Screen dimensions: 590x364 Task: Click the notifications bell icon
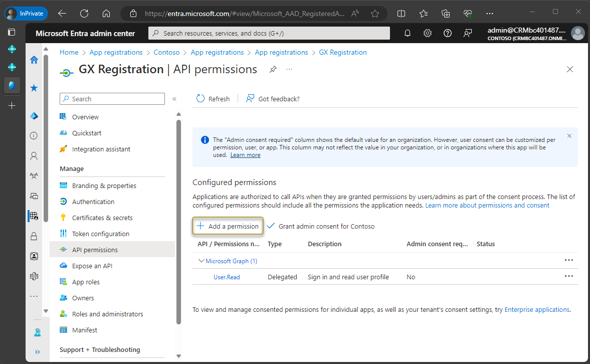coord(407,33)
